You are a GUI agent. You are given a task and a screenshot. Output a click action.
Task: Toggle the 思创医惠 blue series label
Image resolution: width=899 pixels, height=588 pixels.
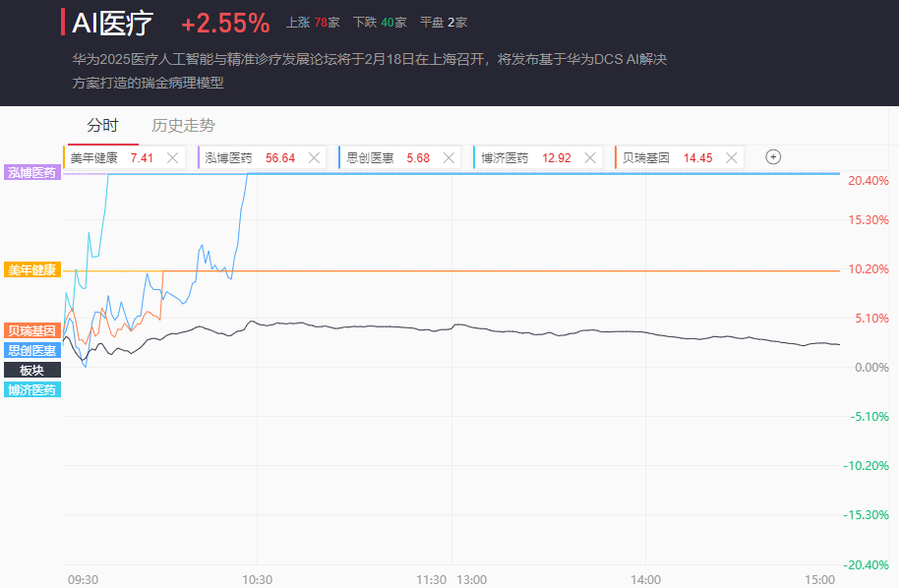point(32,350)
